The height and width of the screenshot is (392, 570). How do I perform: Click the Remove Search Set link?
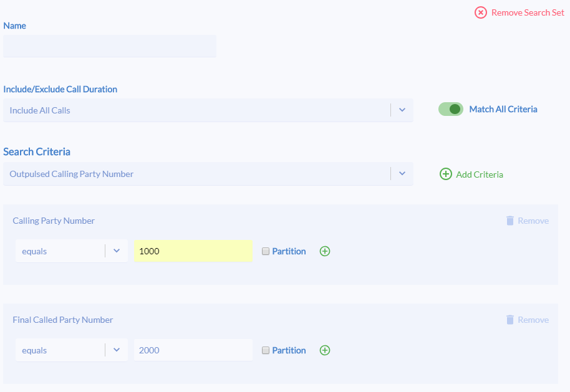point(528,12)
